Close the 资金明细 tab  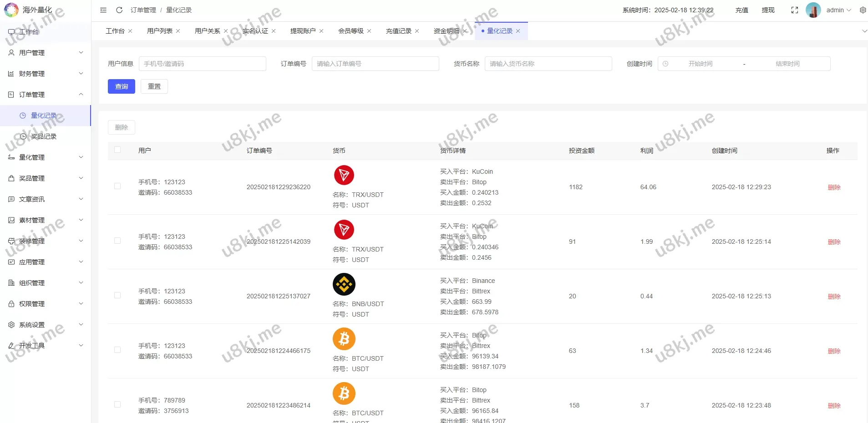[465, 31]
